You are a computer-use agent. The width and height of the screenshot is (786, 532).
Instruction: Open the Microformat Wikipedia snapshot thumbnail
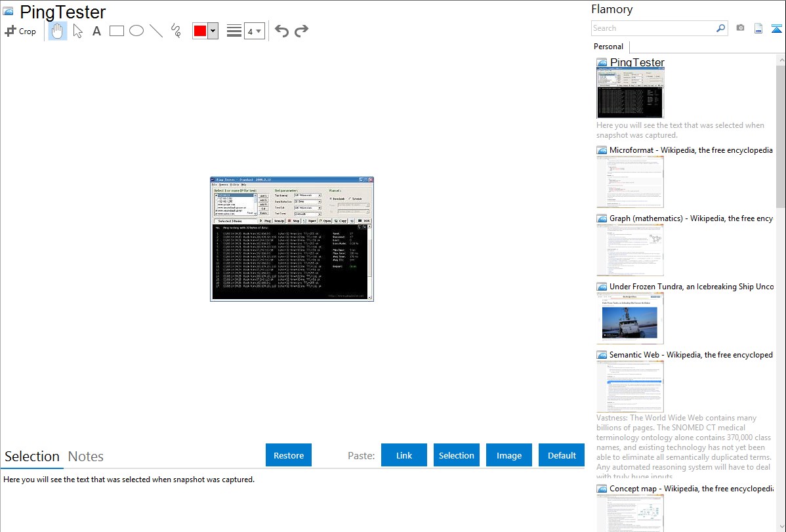[x=630, y=182]
